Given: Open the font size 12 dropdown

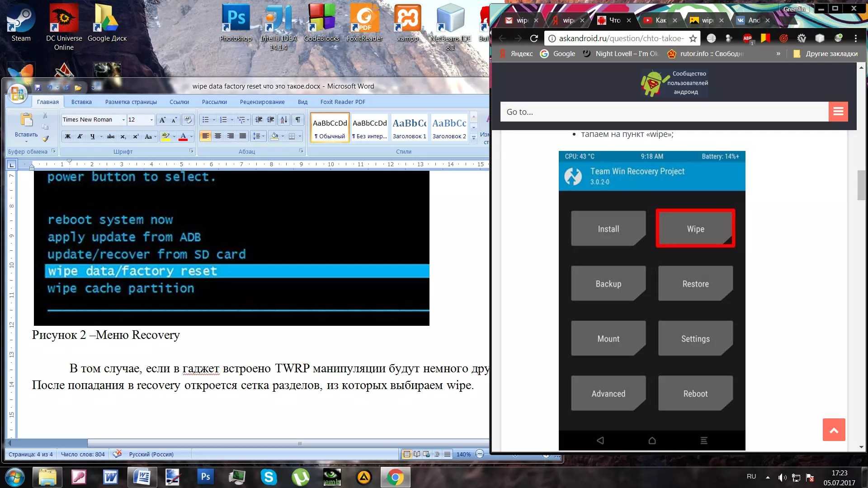Looking at the screenshot, I should 151,120.
